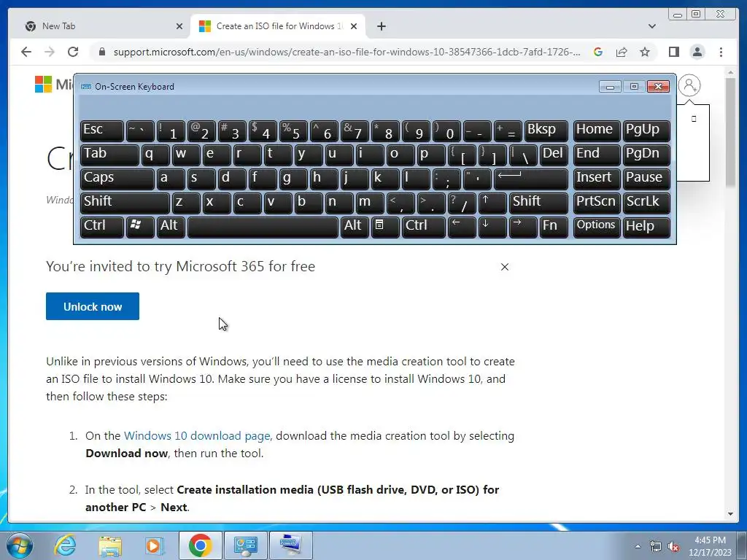Tap the Windows logo key on keyboard
The image size is (747, 560).
click(140, 227)
